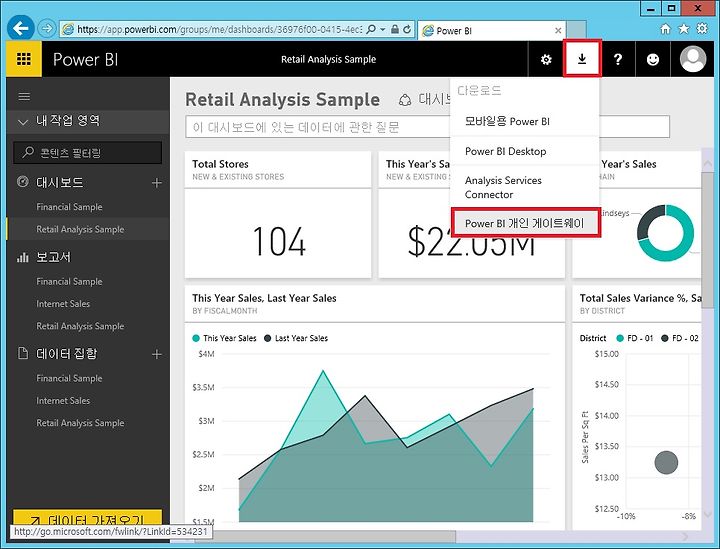Viewport: 720px width, 549px height.
Task: Open browser favorites star icon
Action: [x=684, y=29]
